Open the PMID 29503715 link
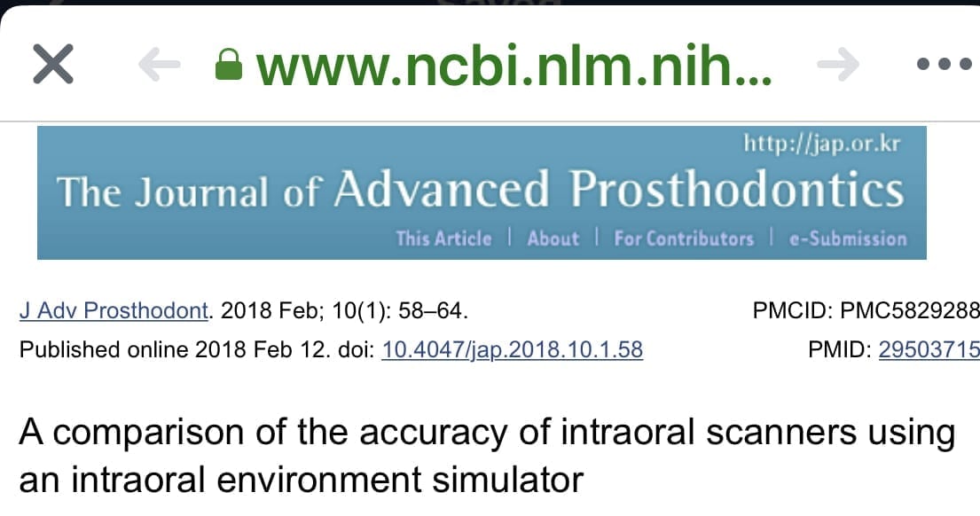980x516 pixels. [929, 350]
